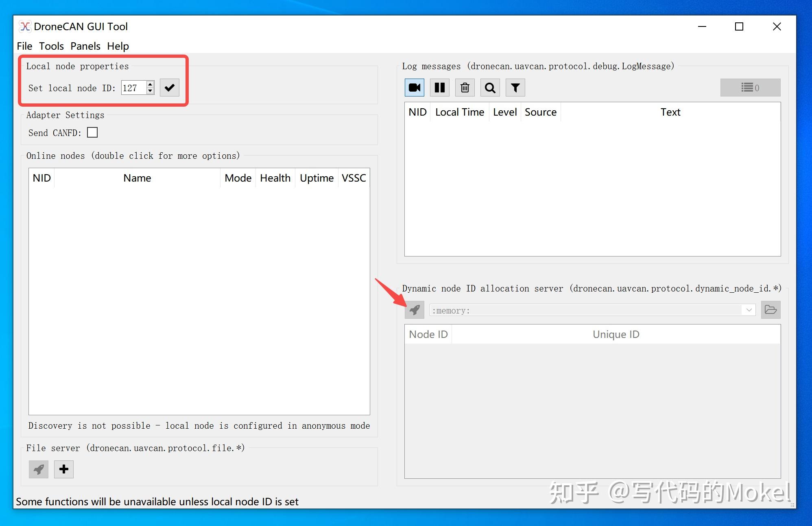Open allocation table file with folder icon

tap(770, 309)
